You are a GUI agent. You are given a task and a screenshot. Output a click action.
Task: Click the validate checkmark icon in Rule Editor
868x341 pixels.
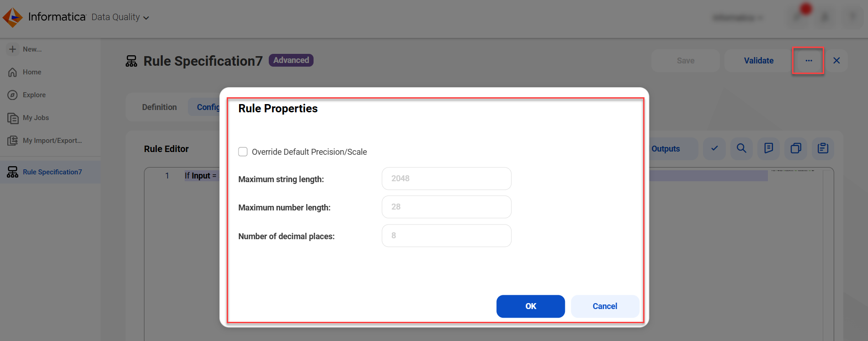click(714, 148)
